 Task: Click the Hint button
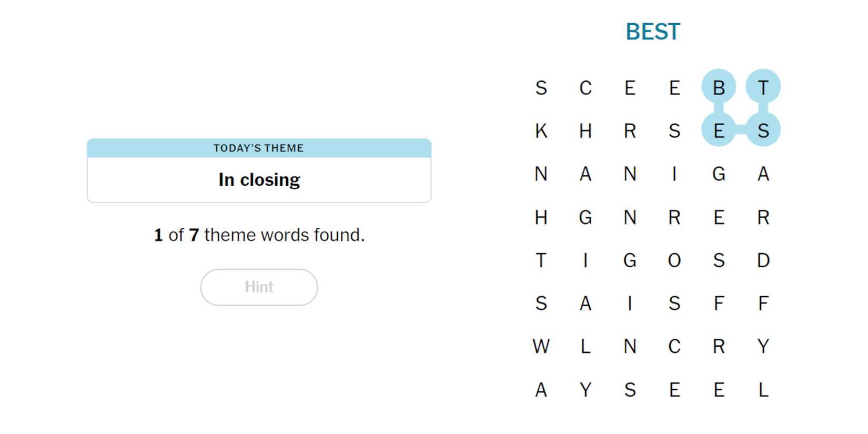259,287
